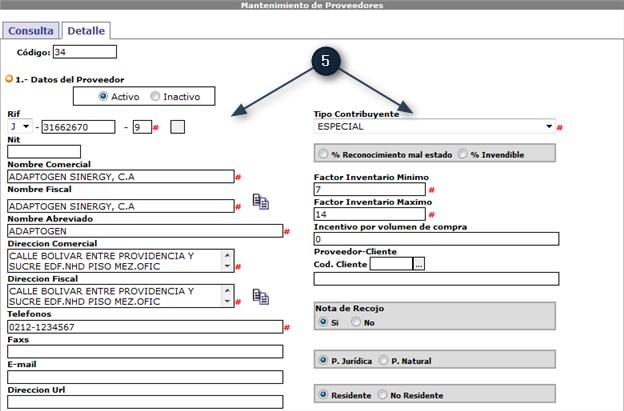Click the Nombre Abreviado field
This screenshot has width=624, height=411.
tap(145, 231)
